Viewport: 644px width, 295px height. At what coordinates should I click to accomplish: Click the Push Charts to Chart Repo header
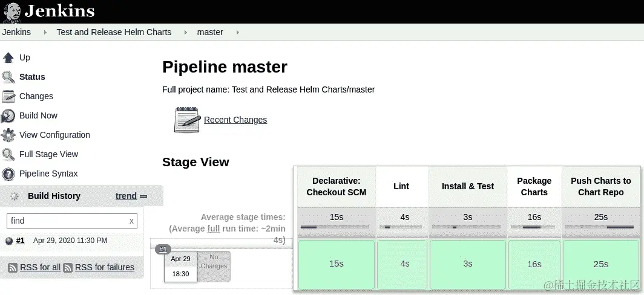[601, 186]
